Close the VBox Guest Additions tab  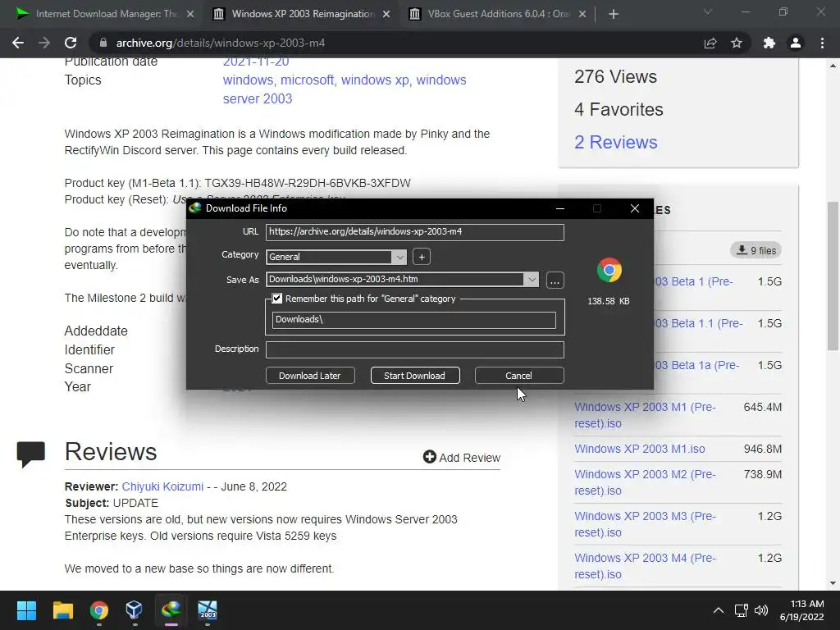click(x=582, y=14)
